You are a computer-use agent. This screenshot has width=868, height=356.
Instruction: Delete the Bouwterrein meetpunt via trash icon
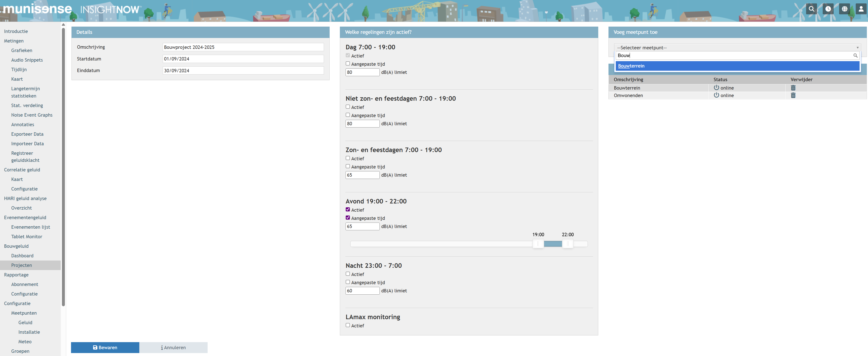(793, 88)
